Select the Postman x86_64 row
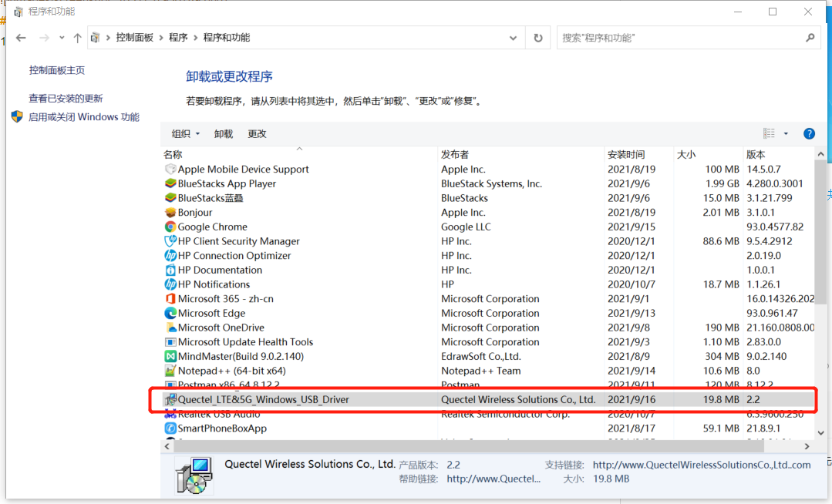Screen dimensions: 832x504 coord(488,384)
